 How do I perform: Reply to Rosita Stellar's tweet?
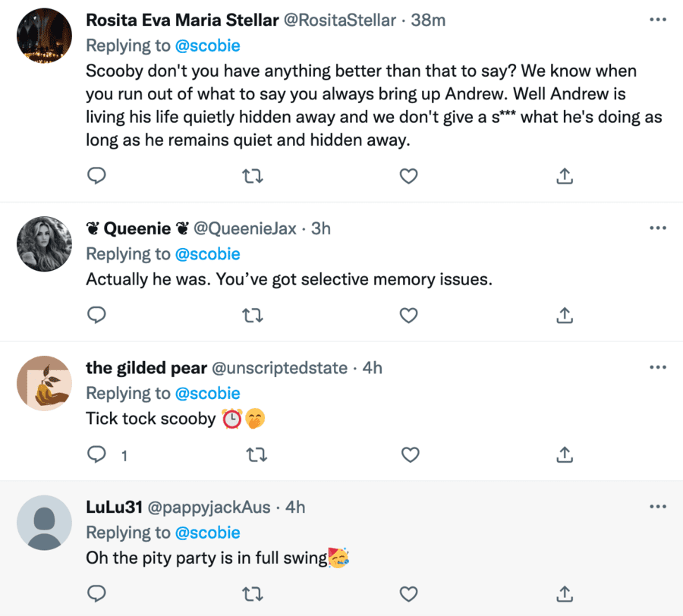(x=96, y=176)
